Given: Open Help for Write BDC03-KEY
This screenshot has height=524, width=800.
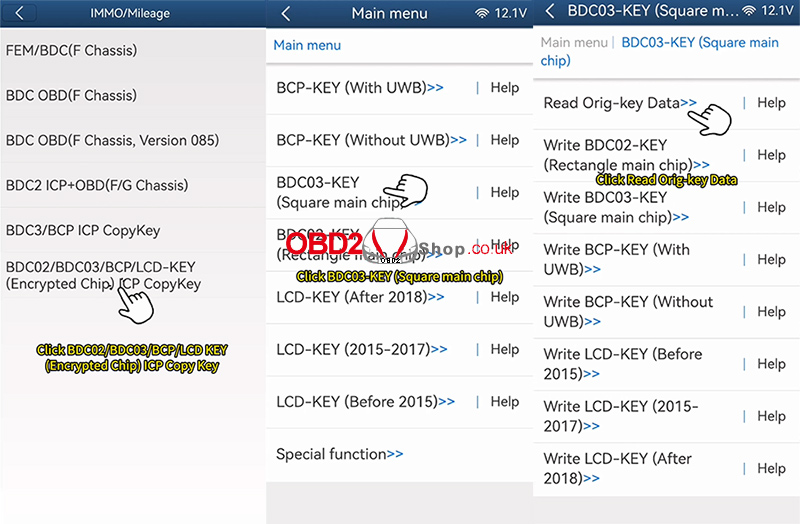Looking at the screenshot, I should point(771,207).
